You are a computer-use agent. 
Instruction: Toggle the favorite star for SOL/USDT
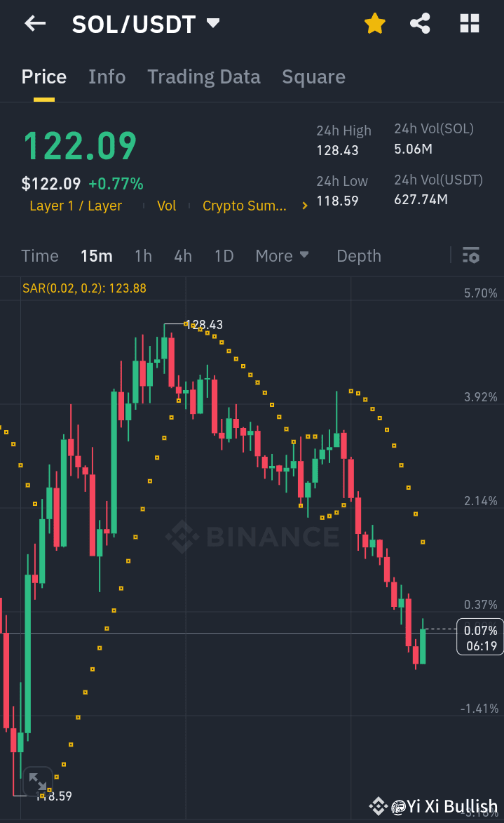374,23
